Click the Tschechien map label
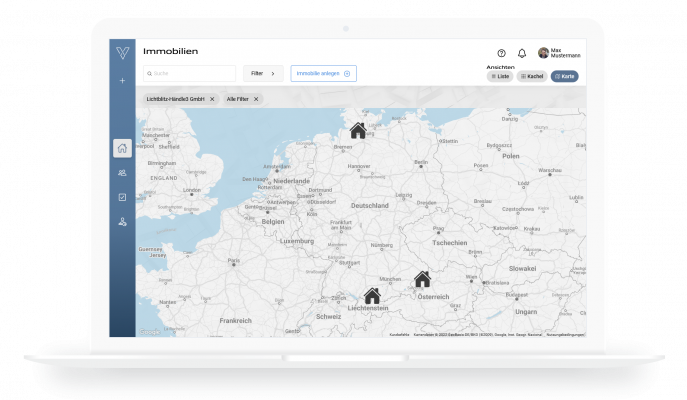Screen dimensions: 687x400 450,243
